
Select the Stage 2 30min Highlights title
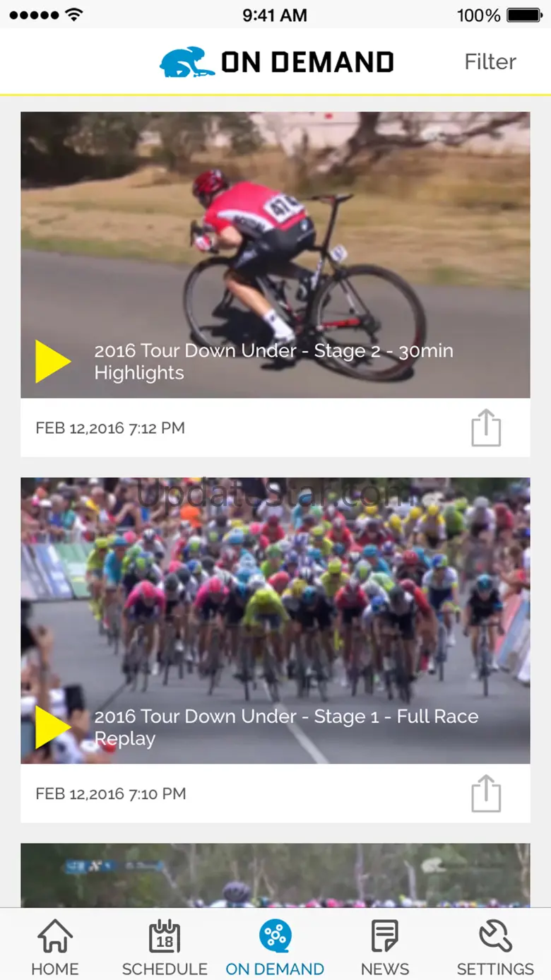coord(274,362)
